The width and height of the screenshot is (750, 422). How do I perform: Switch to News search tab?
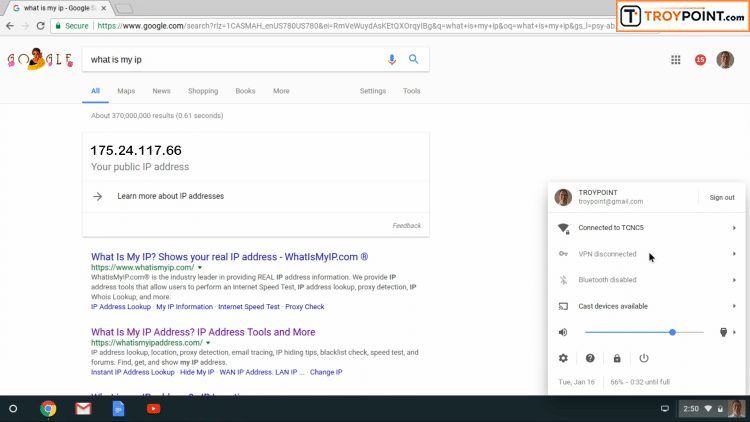click(161, 91)
